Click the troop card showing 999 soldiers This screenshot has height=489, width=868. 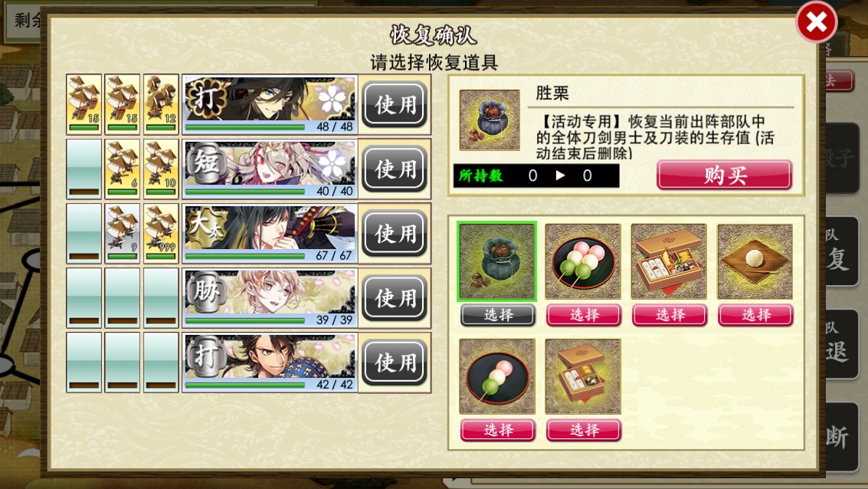161,233
